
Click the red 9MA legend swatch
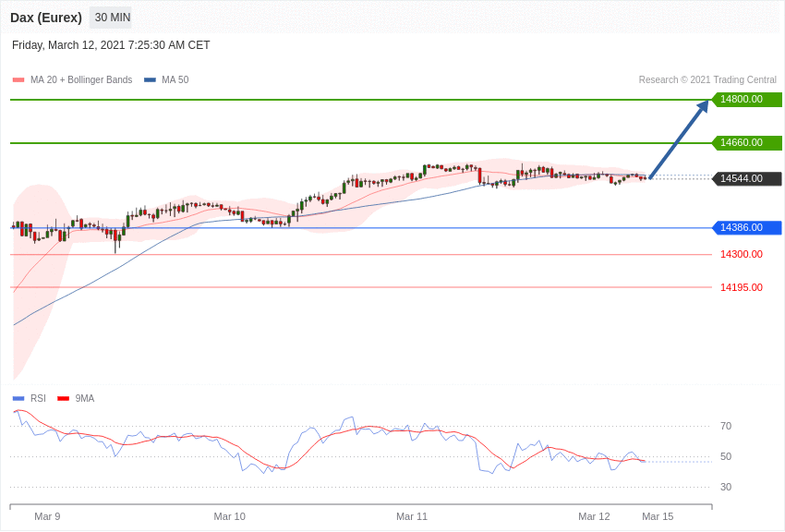[63, 399]
